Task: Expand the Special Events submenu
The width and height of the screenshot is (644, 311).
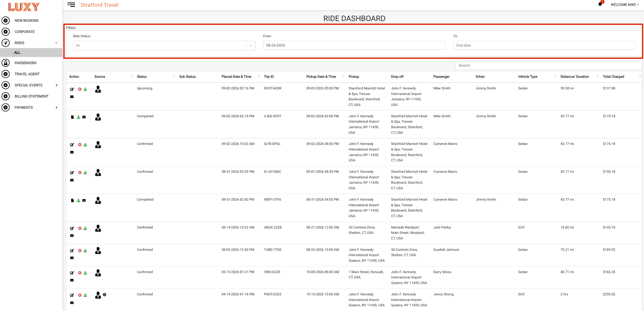Action: [x=56, y=85]
